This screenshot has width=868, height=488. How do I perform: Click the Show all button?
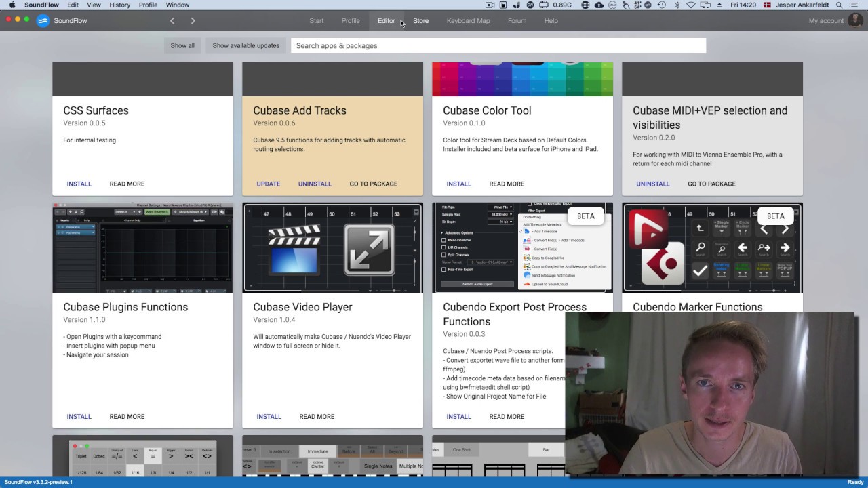coord(182,45)
